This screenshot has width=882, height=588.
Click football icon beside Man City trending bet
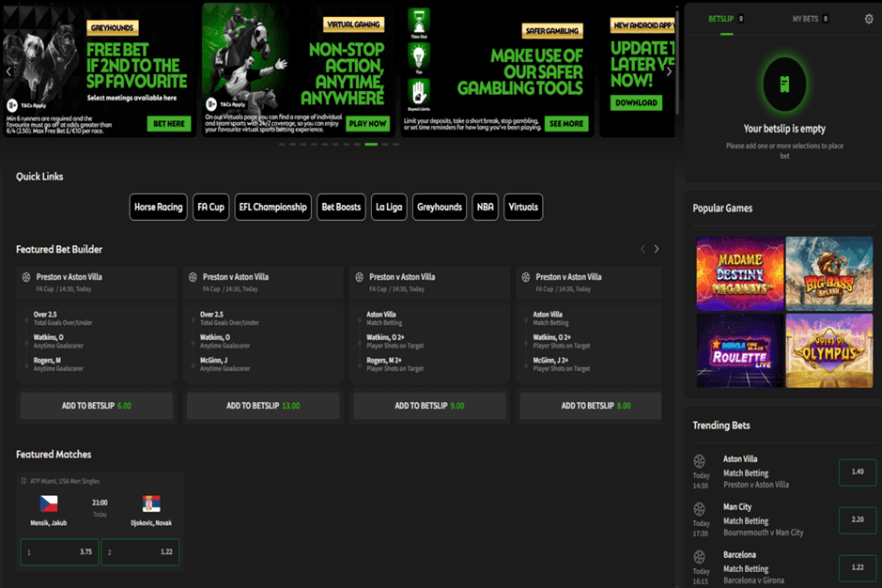(700, 508)
